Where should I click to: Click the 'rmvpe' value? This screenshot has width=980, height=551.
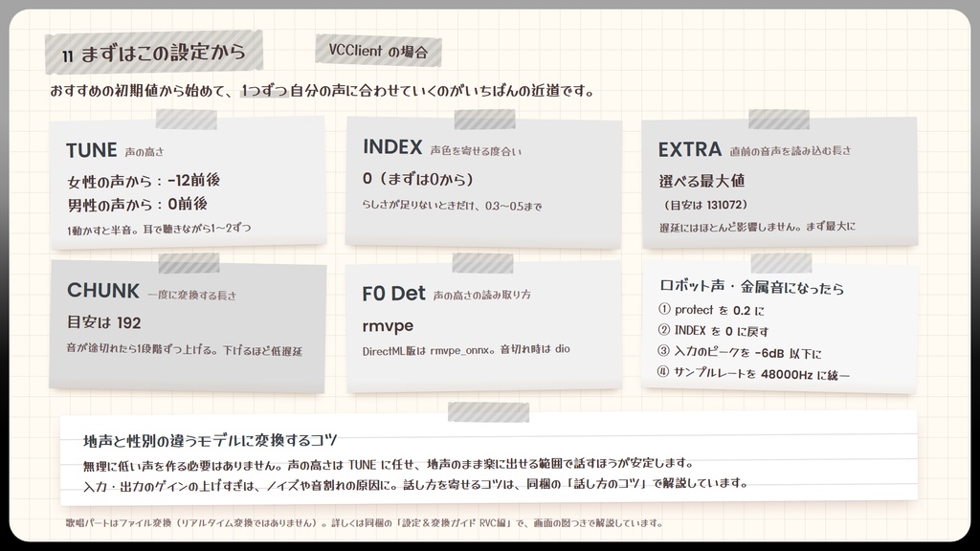pyautogui.click(x=388, y=326)
